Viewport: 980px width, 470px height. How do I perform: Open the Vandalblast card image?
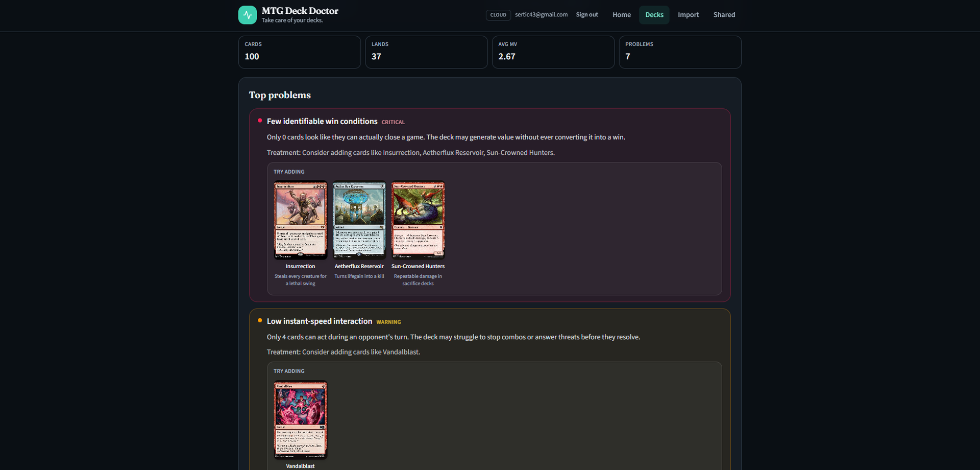click(301, 420)
